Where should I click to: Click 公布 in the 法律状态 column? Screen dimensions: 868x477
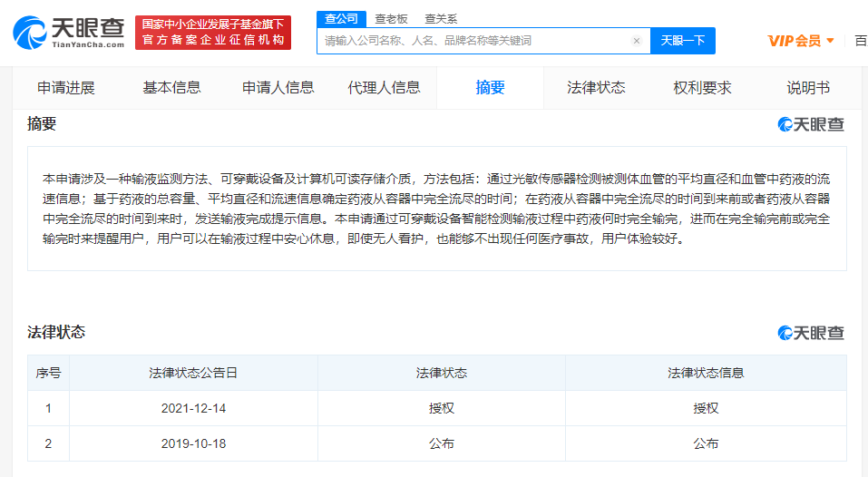click(x=441, y=443)
